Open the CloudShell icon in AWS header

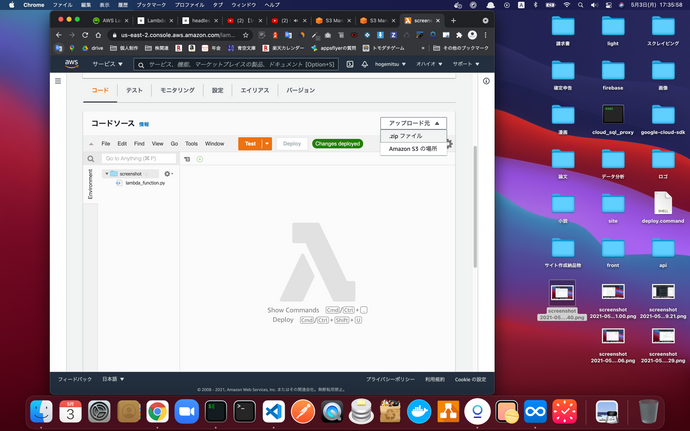(347, 64)
